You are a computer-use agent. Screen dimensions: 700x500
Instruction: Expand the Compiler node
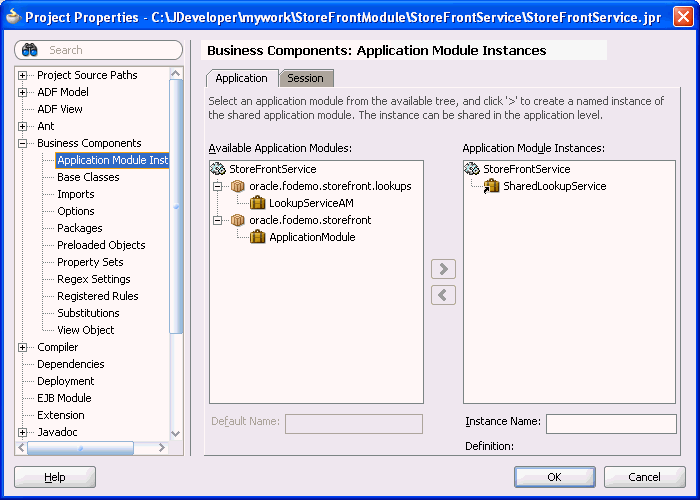tap(22, 347)
